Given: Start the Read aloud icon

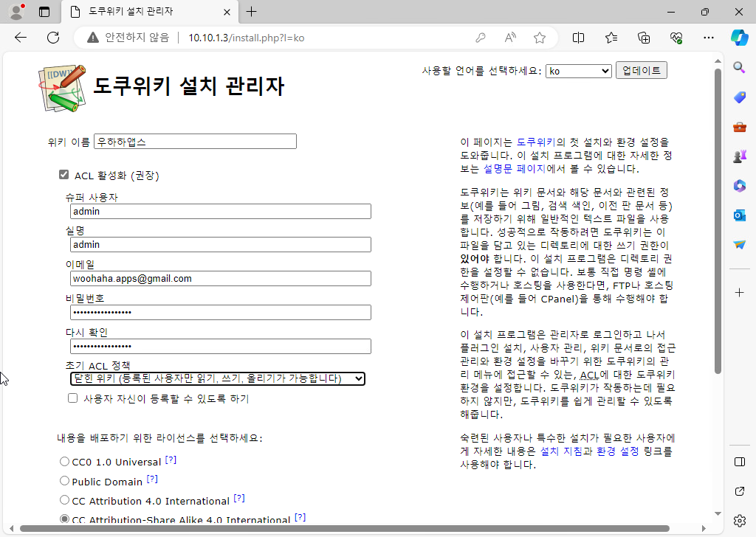Looking at the screenshot, I should (510, 38).
